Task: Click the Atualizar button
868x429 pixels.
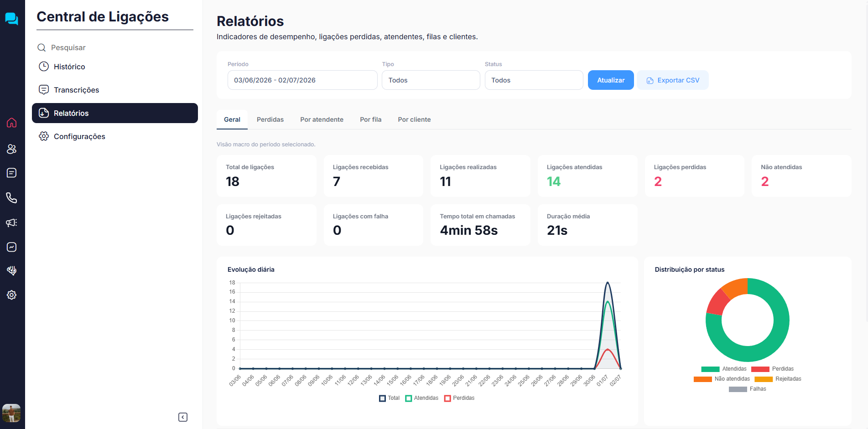Action: (611, 80)
